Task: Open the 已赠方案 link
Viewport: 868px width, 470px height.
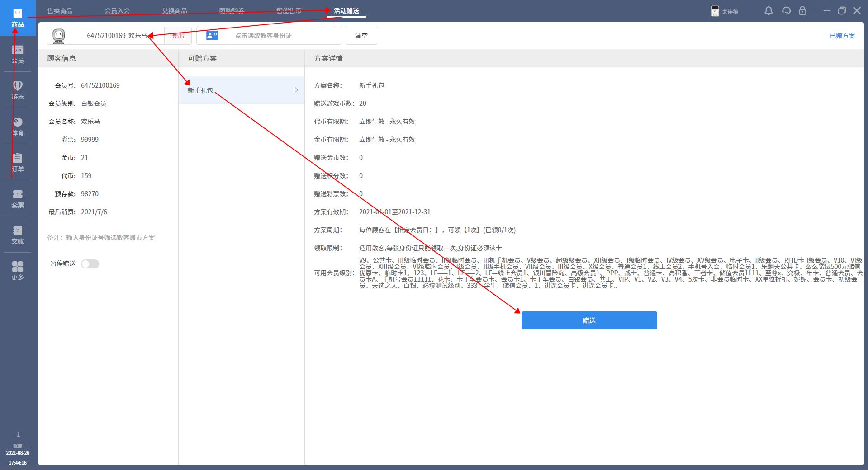Action: [842, 36]
